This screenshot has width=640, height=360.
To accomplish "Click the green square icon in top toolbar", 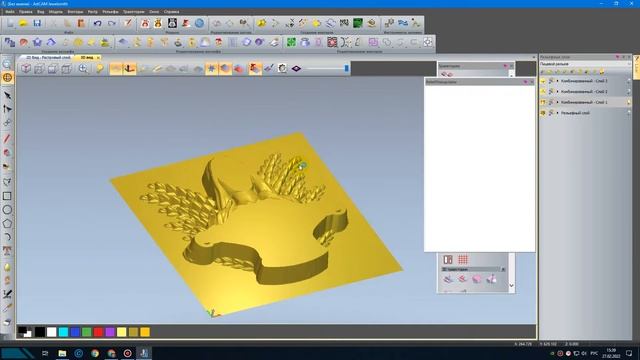I will point(358,23).
